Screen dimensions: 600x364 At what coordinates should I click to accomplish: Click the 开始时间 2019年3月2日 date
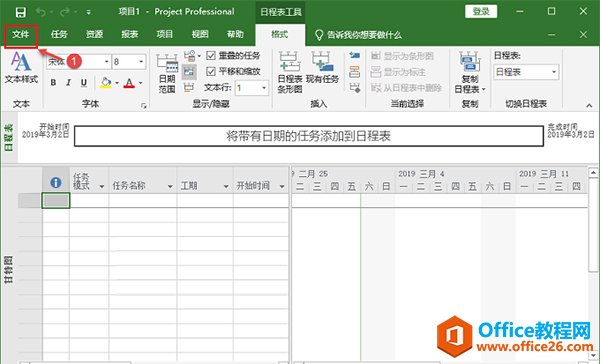coord(46,131)
